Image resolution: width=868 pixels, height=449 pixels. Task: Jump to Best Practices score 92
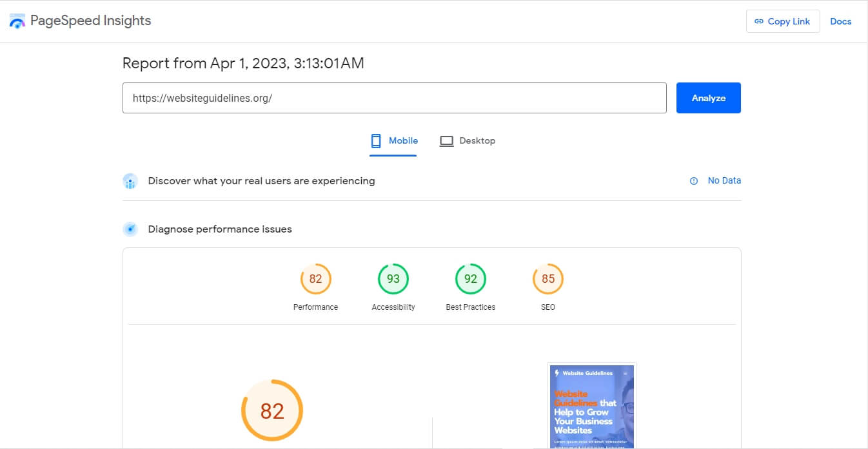[x=470, y=279]
